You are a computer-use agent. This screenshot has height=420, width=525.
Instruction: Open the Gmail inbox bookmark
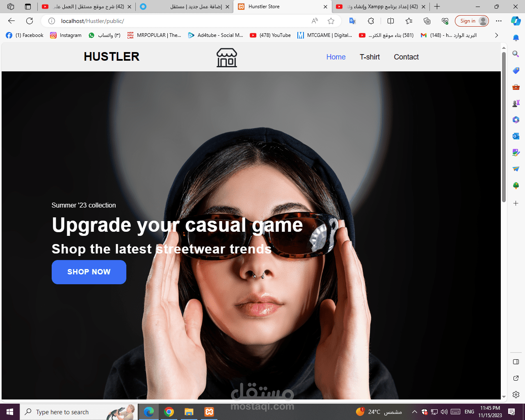pos(449,35)
